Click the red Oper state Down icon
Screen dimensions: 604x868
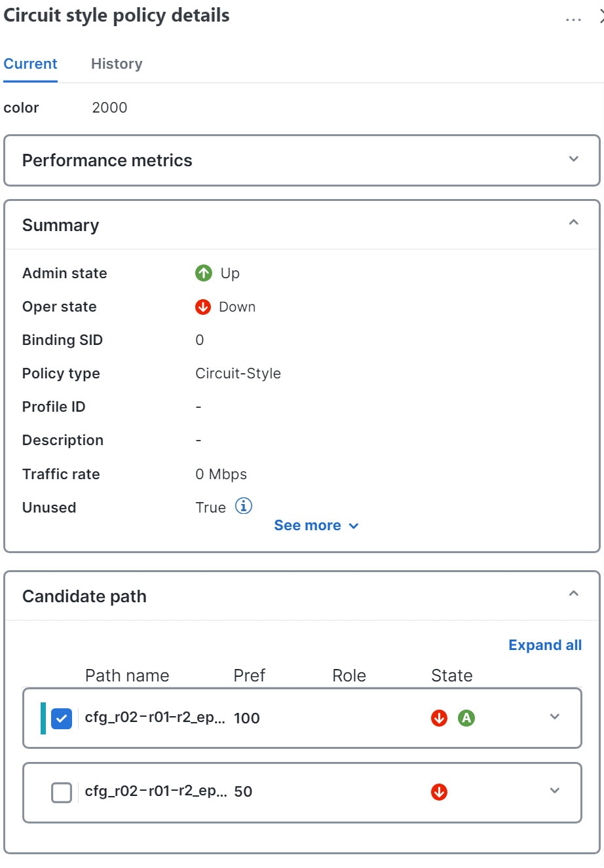click(x=203, y=307)
